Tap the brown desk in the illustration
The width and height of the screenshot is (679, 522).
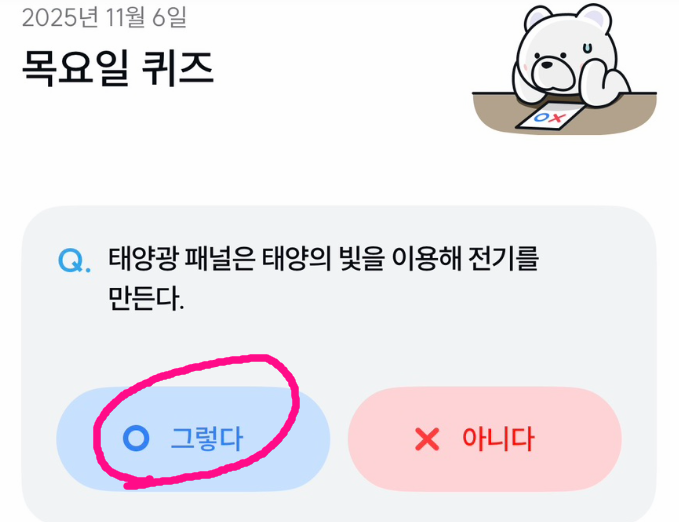coord(563,113)
